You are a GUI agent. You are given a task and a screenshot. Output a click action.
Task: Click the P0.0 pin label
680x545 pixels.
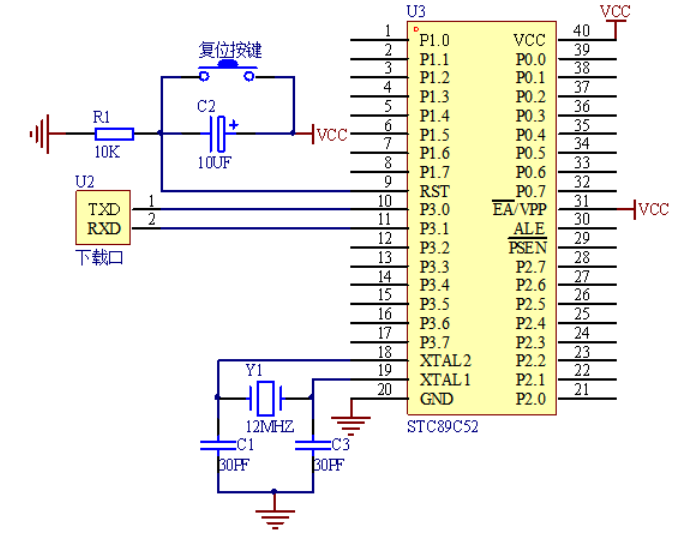pos(531,59)
